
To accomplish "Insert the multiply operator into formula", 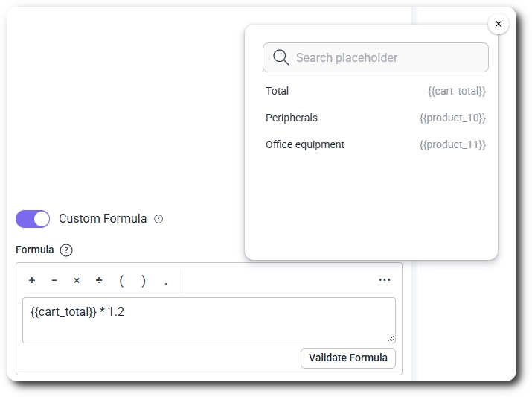I will coord(77,280).
